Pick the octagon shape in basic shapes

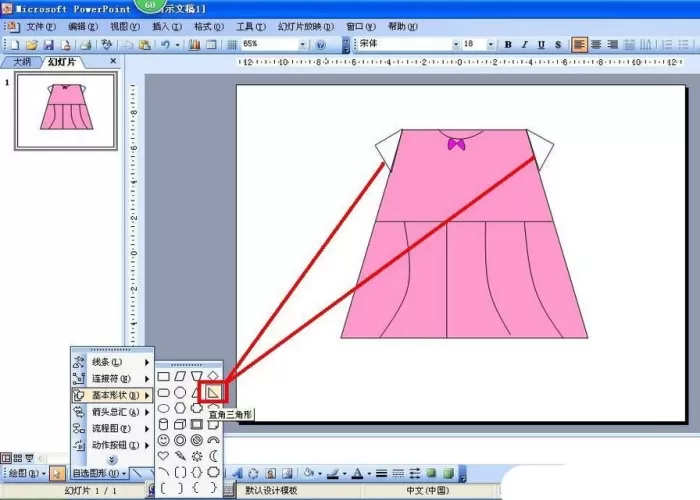click(180, 392)
